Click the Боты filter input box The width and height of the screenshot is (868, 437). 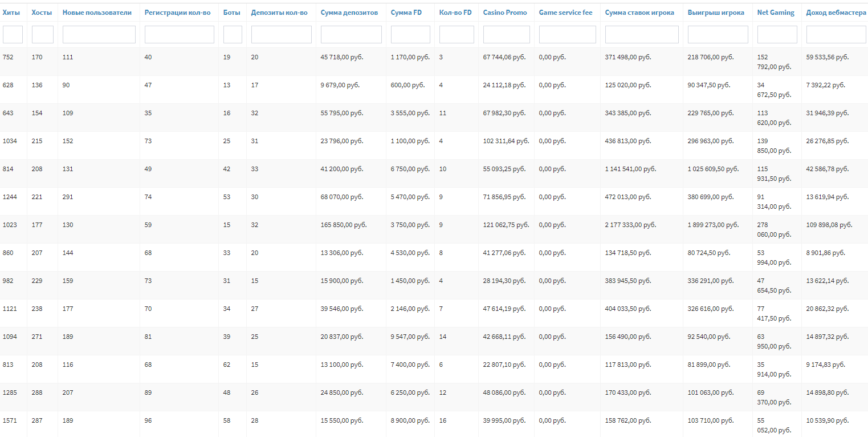point(233,35)
